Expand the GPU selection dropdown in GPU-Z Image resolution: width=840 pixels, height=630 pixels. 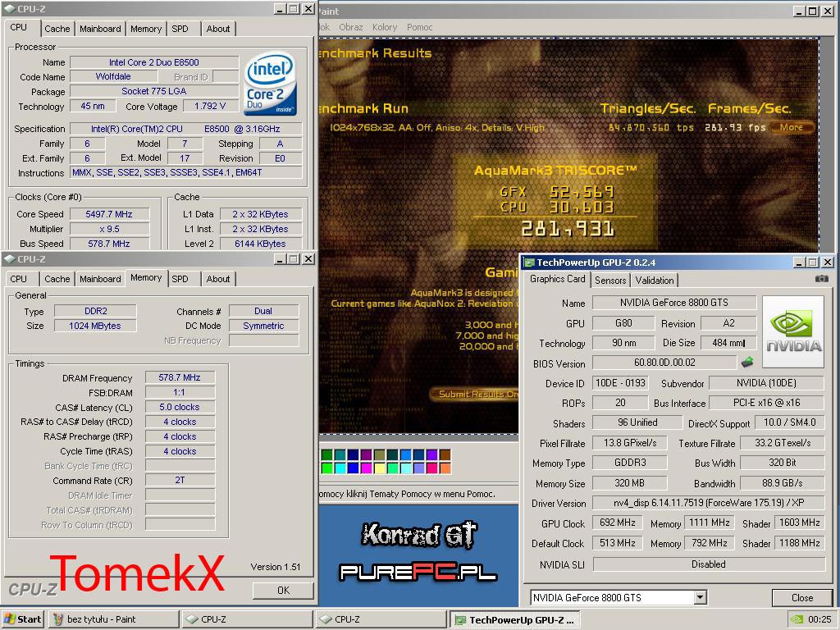pos(700,597)
